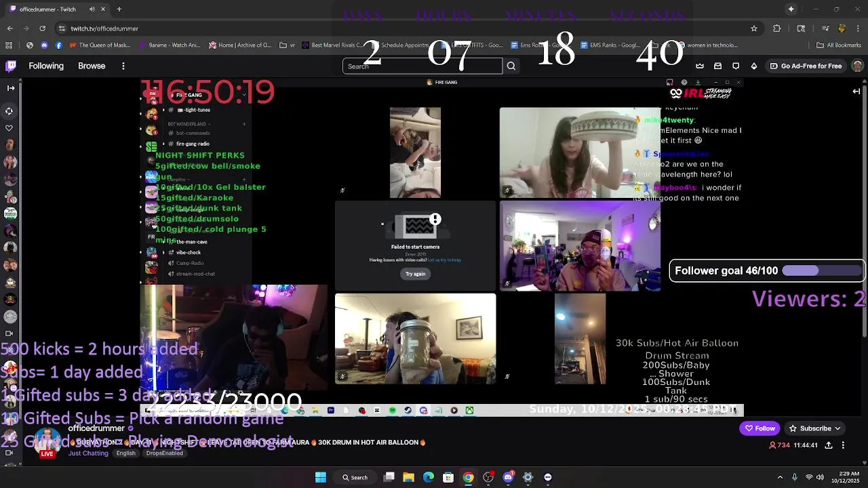The image size is (868, 488).
Task: Click the address bar URL twitch.tv/officedrummer
Action: point(104,28)
